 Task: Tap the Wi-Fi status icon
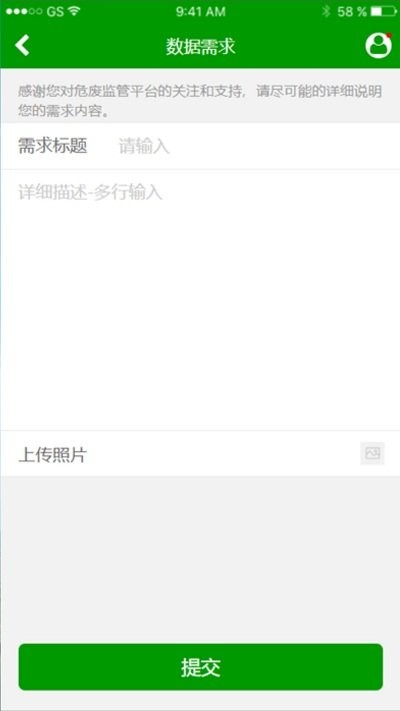[73, 12]
